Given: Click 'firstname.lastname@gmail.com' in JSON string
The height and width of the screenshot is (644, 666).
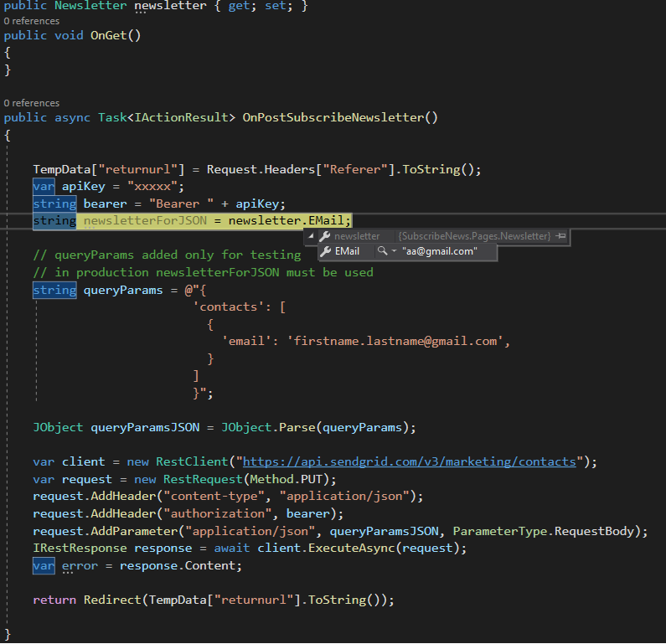Looking at the screenshot, I should tap(395, 342).
